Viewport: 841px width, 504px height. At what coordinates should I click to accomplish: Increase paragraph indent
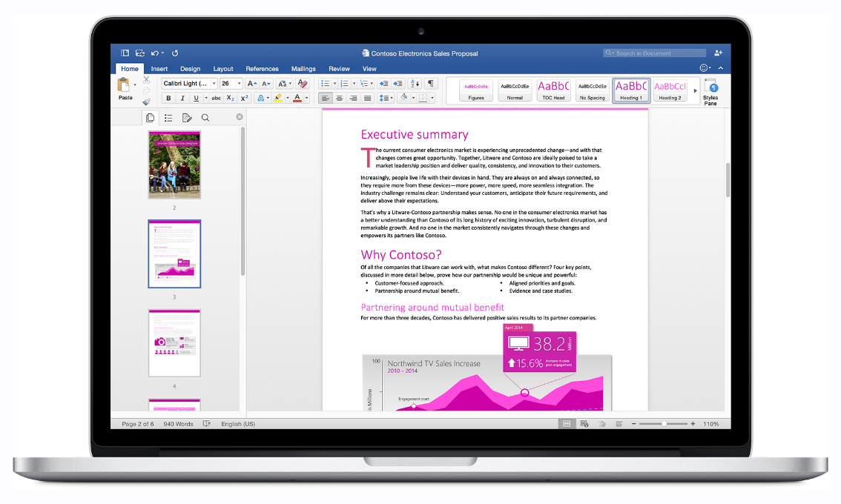[x=398, y=84]
